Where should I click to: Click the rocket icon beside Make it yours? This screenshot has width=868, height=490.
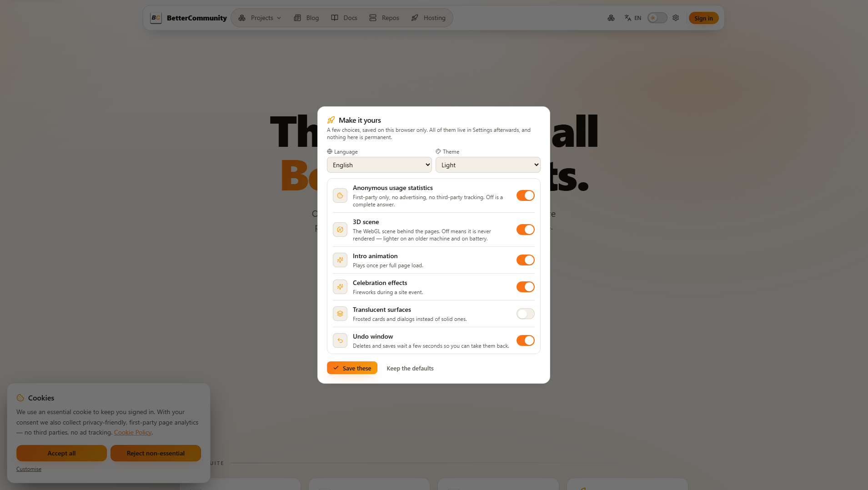pyautogui.click(x=331, y=120)
